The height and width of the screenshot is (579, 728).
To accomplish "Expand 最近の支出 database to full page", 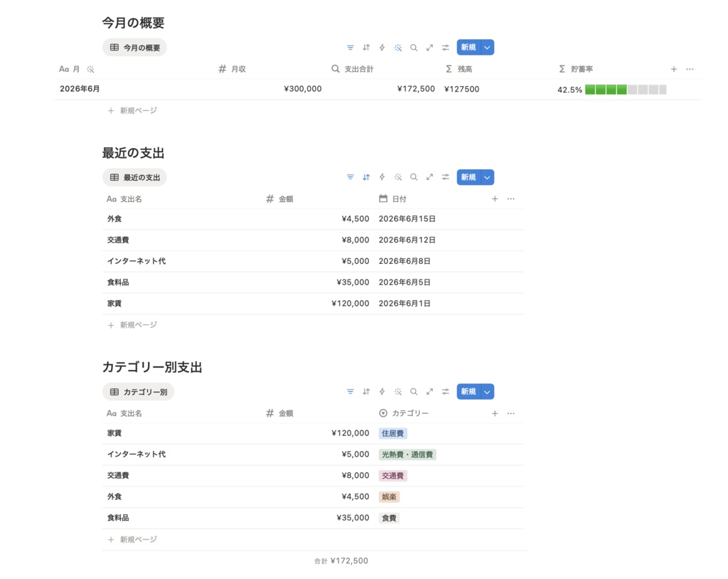I will (x=429, y=177).
